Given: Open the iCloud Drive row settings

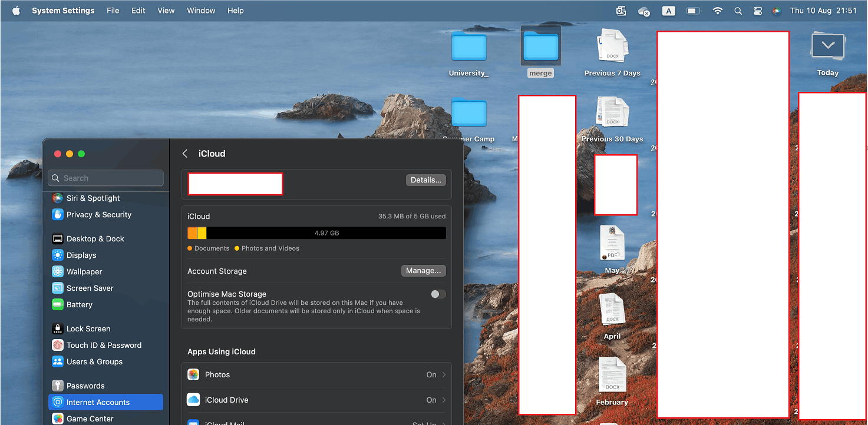Looking at the screenshot, I should [317, 400].
